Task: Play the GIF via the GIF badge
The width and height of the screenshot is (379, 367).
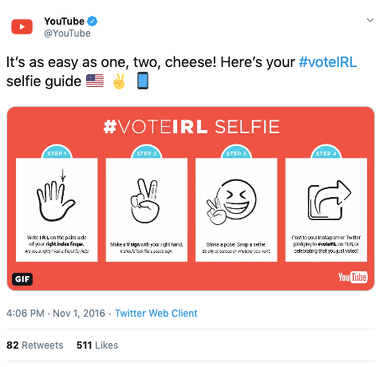Action: click(x=22, y=279)
